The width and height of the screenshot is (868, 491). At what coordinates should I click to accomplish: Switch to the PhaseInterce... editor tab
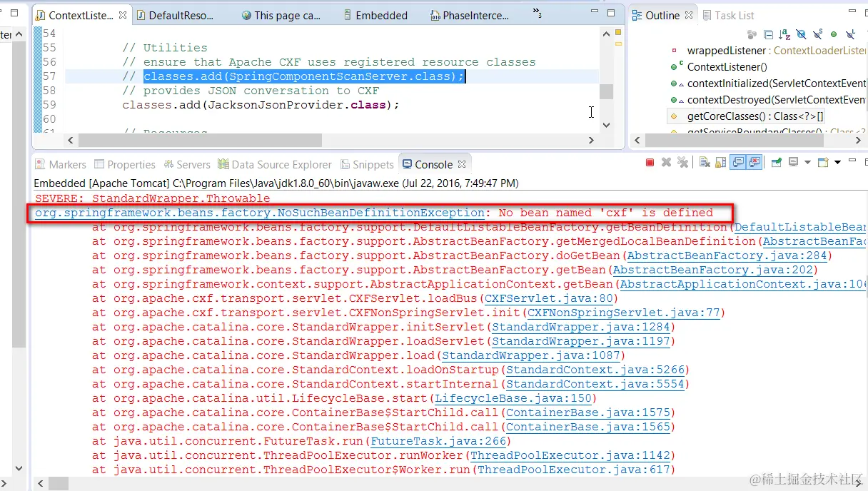click(470, 15)
